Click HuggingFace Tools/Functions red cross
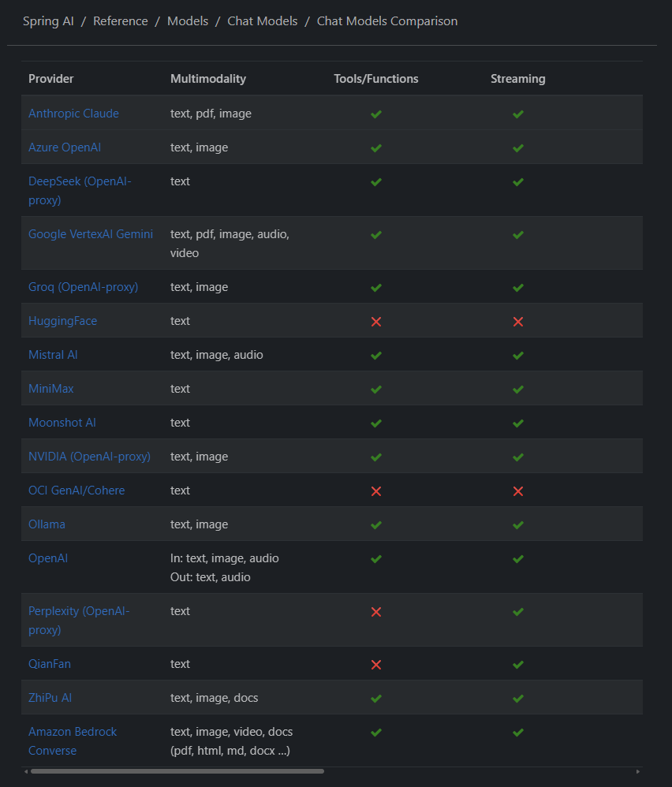The width and height of the screenshot is (672, 787). pos(376,322)
